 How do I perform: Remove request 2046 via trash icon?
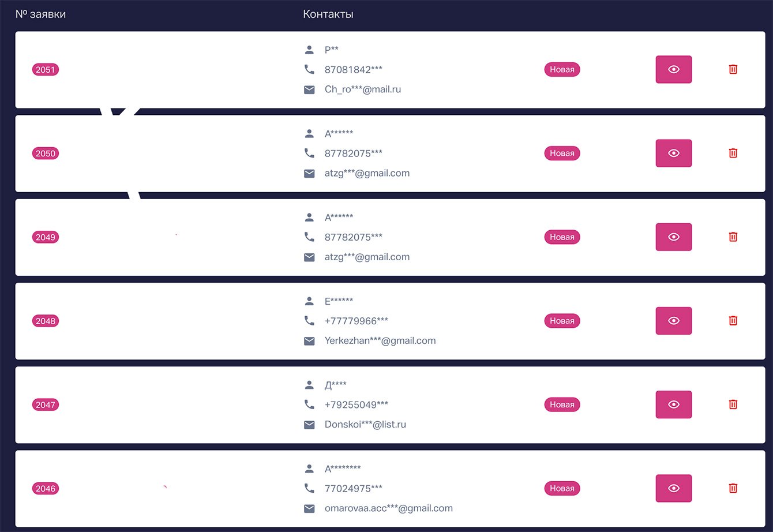(x=733, y=488)
